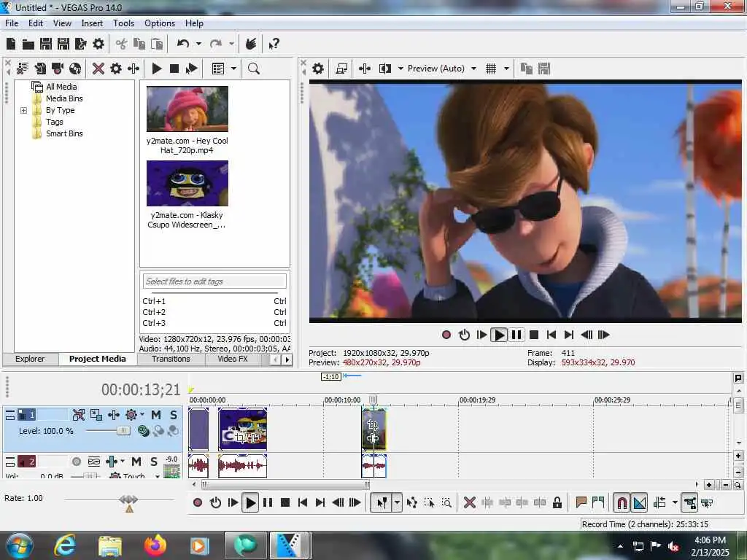Open Redo history dropdown arrow
The height and width of the screenshot is (560, 747).
pyautogui.click(x=231, y=44)
